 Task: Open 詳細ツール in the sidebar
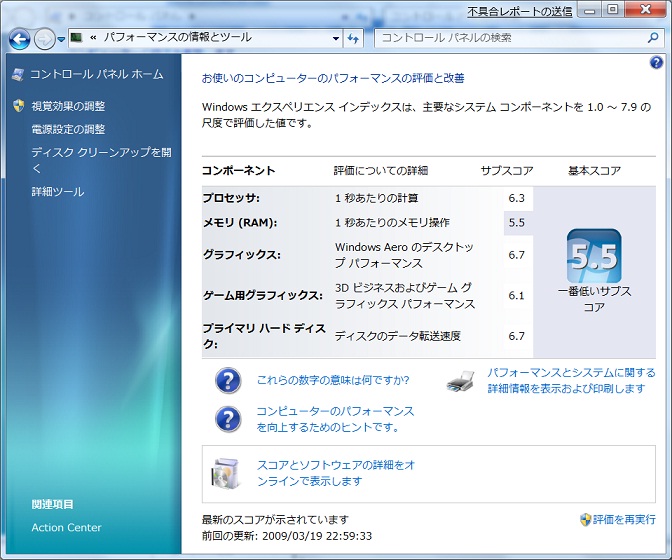[58, 191]
